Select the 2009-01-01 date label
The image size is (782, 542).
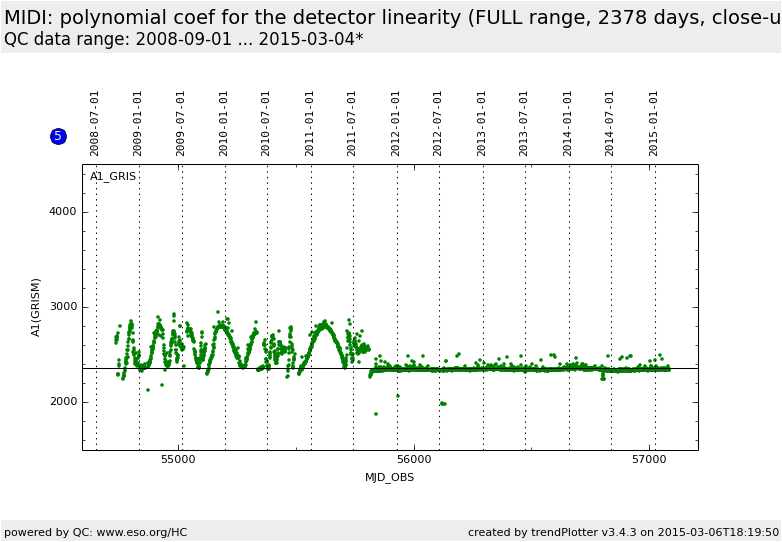tap(138, 123)
